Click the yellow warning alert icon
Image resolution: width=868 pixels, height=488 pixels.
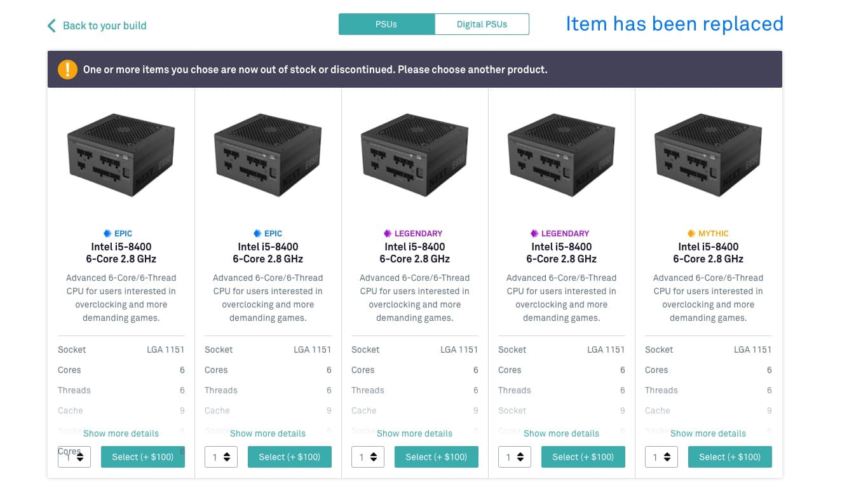point(67,69)
